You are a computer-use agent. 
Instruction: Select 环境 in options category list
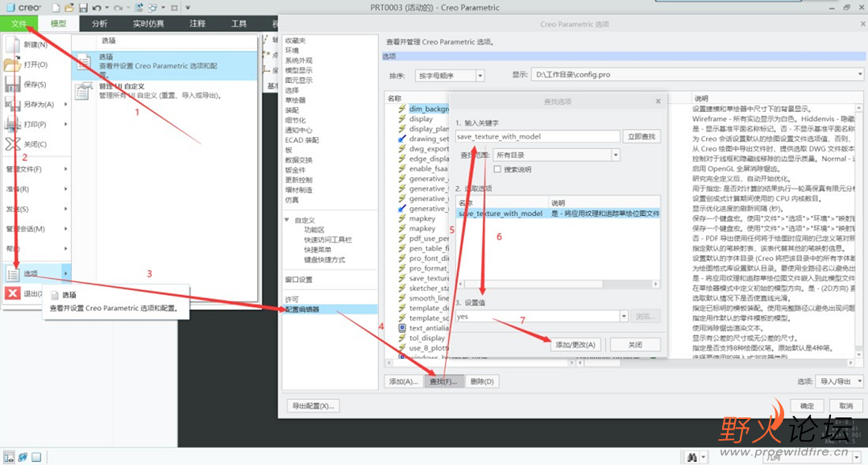coord(292,51)
